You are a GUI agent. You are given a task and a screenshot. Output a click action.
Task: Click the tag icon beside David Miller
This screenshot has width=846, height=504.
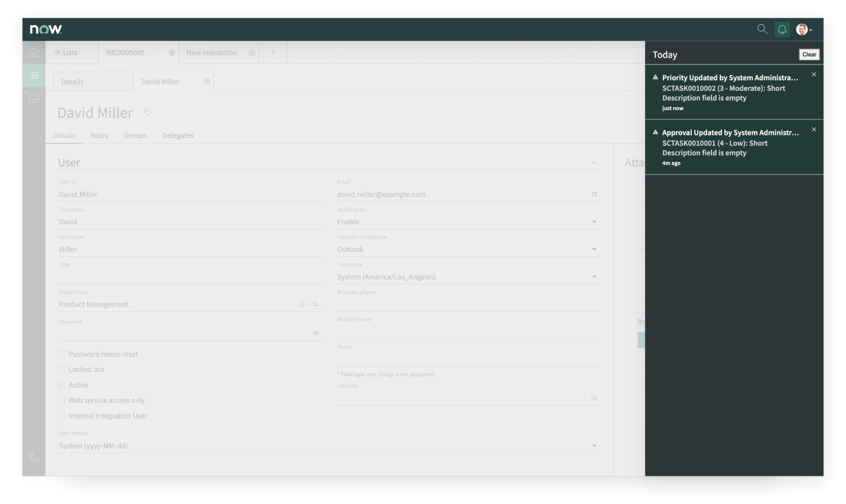148,112
